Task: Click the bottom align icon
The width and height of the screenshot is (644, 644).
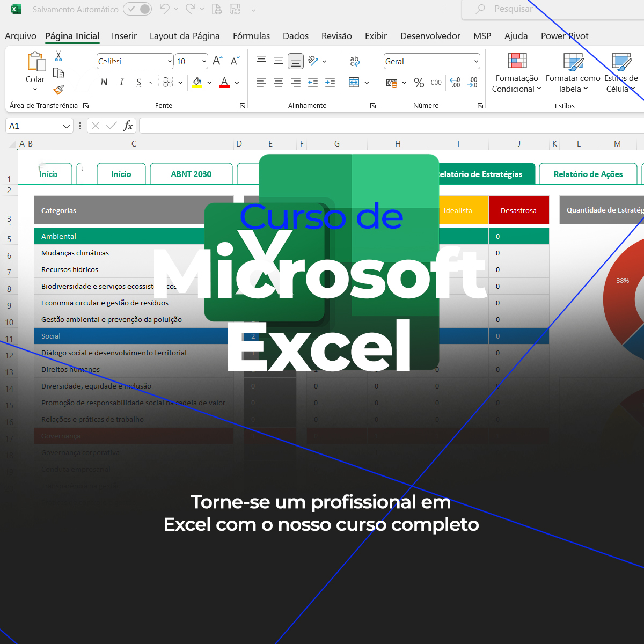Action: pos(296,61)
